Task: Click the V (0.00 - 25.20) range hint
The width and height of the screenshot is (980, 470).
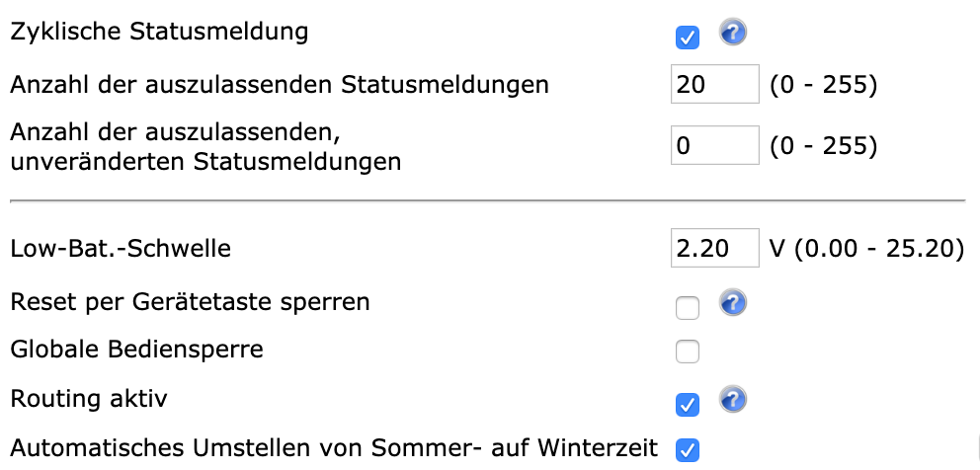Action: [x=866, y=249]
